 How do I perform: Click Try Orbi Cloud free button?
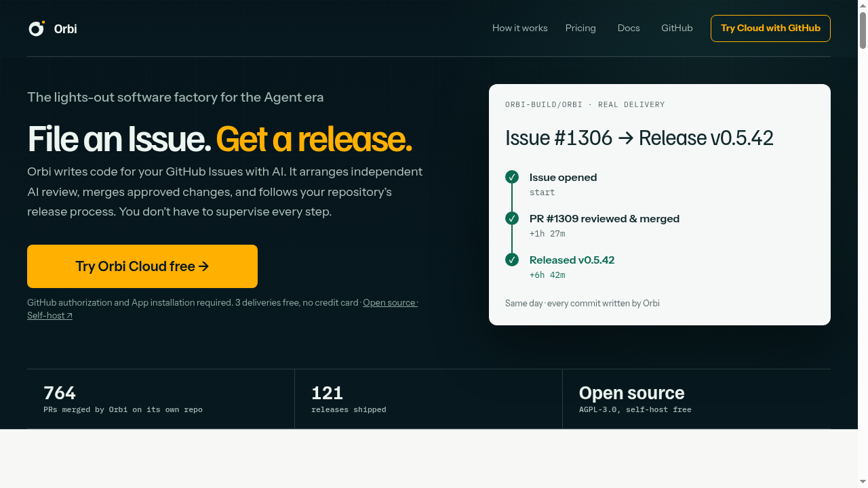click(x=142, y=266)
